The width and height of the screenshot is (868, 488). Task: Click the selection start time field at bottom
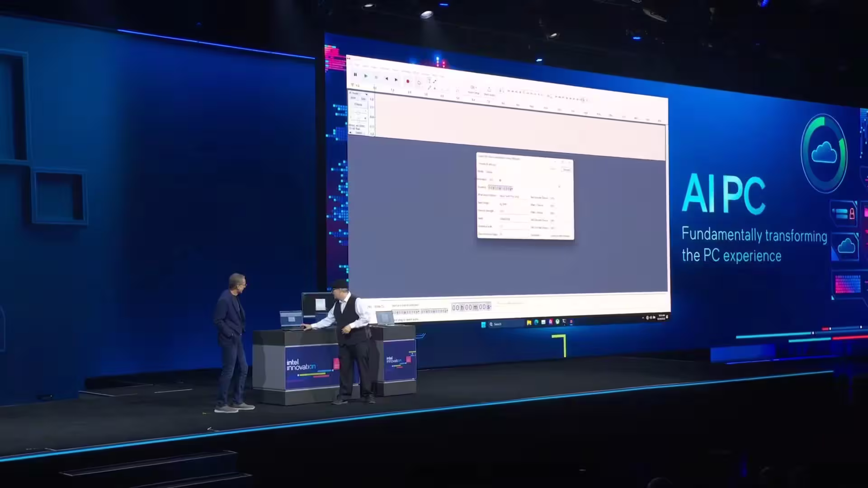pos(406,312)
